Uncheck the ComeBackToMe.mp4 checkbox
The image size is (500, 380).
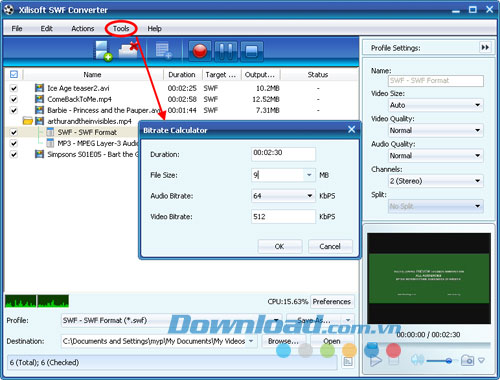14,99
